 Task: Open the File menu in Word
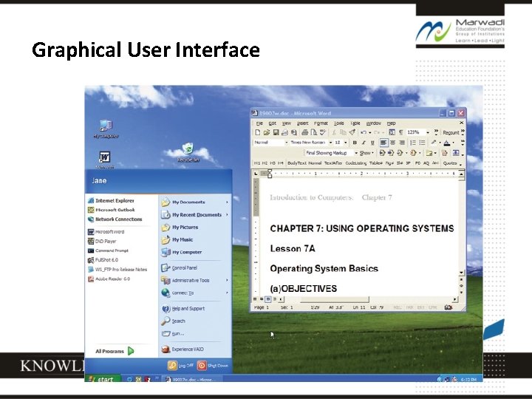click(x=259, y=123)
